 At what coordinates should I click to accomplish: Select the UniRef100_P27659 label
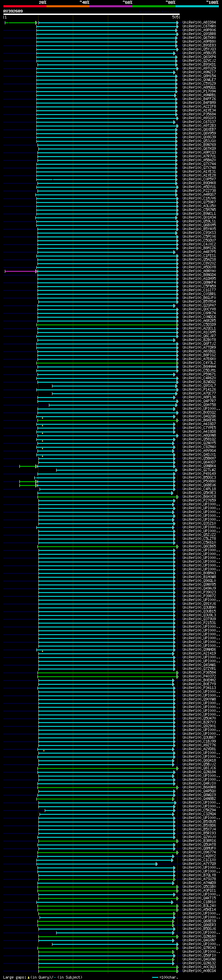199,500
